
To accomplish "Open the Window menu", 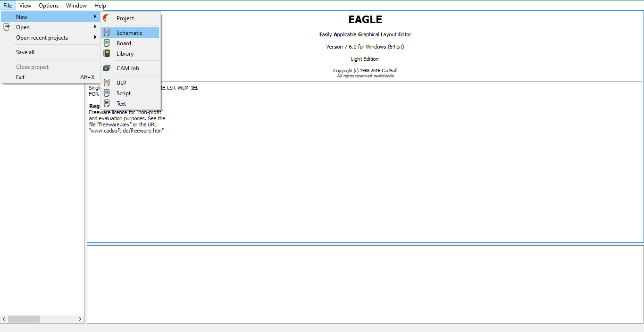I will (x=76, y=6).
